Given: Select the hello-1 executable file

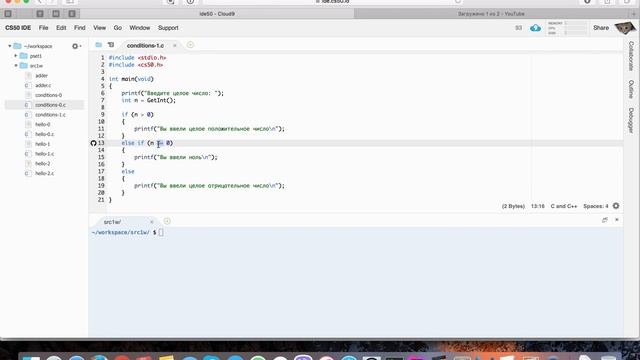Looking at the screenshot, I should [x=42, y=144].
